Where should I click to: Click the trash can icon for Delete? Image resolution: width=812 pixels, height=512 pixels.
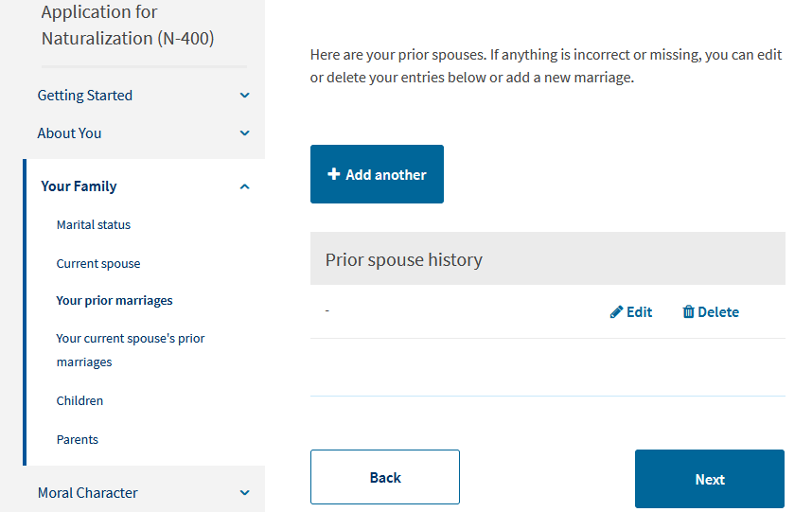tap(688, 312)
